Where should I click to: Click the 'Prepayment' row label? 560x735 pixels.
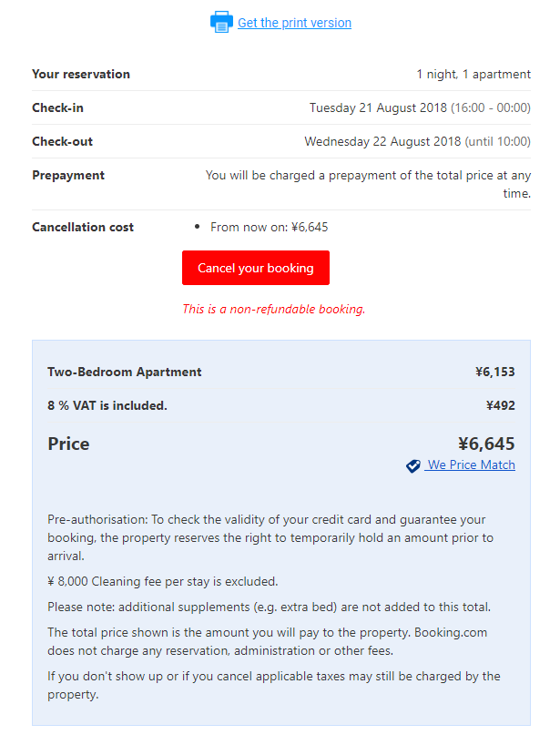coord(68,175)
